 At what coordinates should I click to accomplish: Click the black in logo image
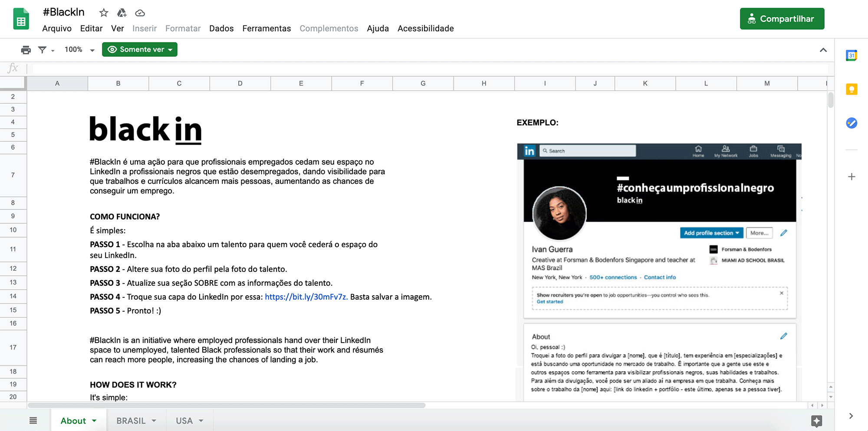(x=145, y=130)
